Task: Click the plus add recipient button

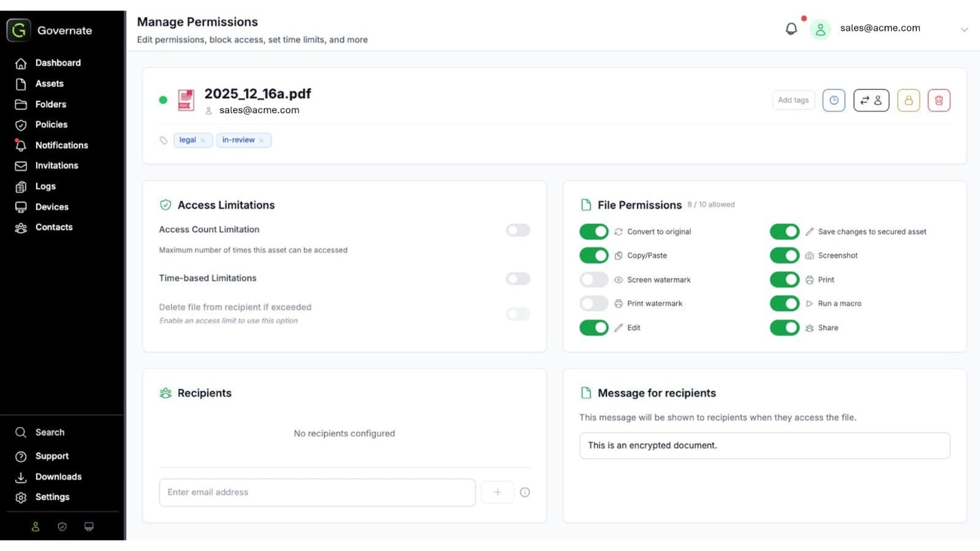Action: [x=497, y=492]
